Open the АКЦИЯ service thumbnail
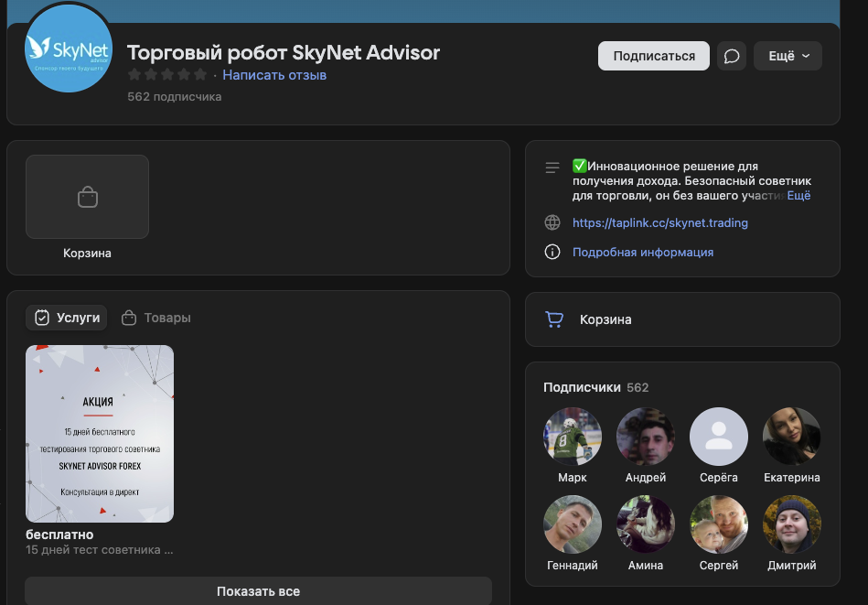The image size is (868, 605). (x=100, y=434)
